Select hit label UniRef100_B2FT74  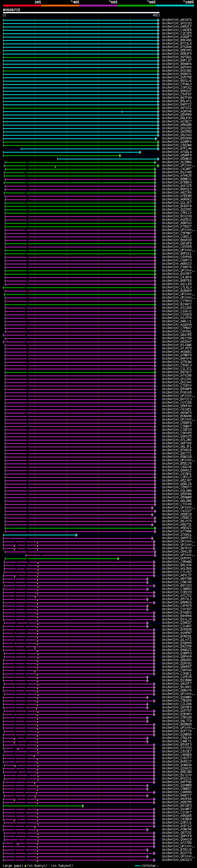[x=176, y=731]
